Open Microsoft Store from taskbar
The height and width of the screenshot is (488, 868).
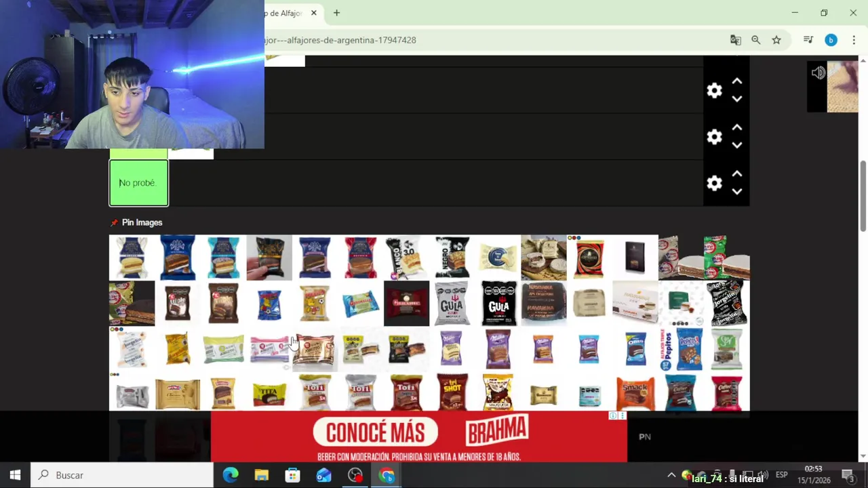293,475
